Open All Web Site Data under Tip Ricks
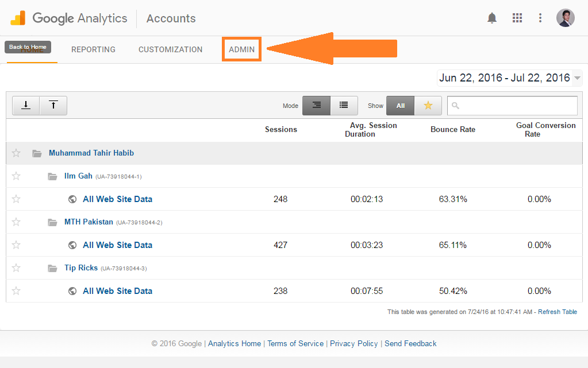588x368 pixels. pos(117,291)
